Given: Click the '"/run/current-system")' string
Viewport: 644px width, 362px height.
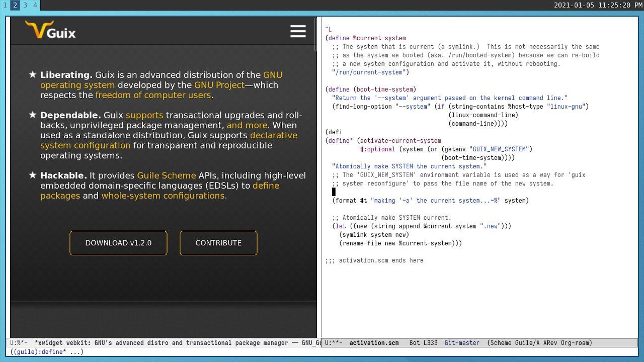Looking at the screenshot, I should pos(371,72).
